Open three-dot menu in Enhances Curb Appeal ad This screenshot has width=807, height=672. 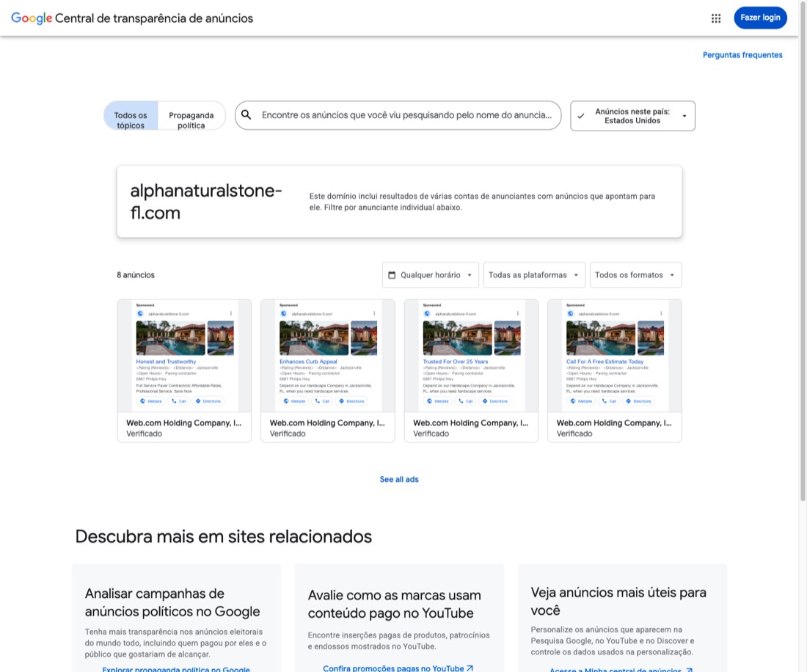tap(374, 313)
